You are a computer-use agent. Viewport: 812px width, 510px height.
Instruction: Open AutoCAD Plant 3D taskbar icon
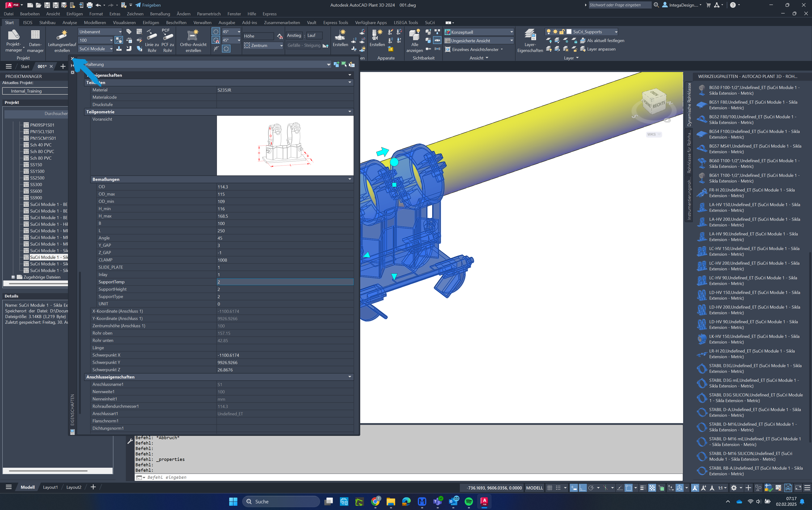(484, 501)
